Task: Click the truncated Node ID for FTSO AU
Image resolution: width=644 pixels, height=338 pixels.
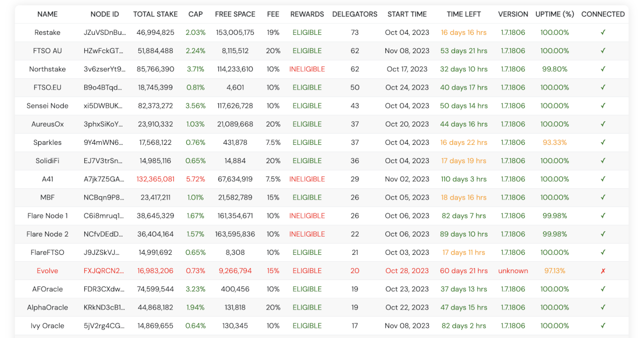Action: (x=104, y=51)
